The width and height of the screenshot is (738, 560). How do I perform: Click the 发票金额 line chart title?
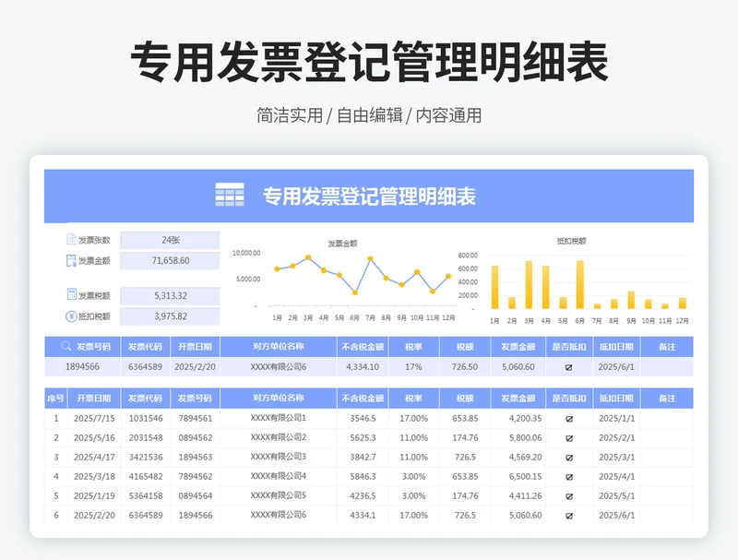click(x=342, y=244)
